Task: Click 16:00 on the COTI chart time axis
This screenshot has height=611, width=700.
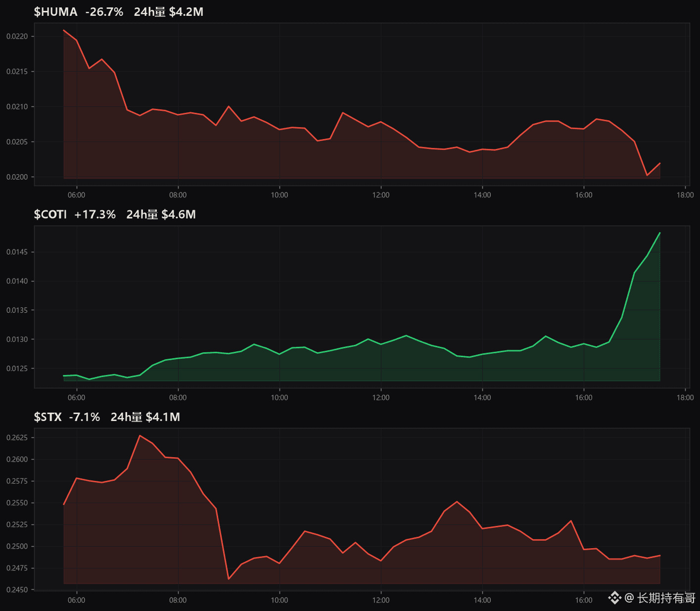Action: 584,398
